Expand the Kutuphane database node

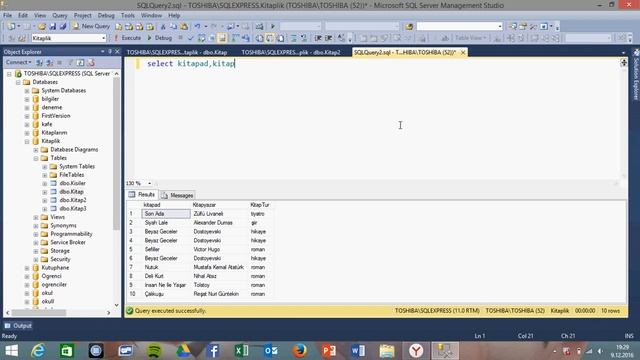click(x=27, y=268)
